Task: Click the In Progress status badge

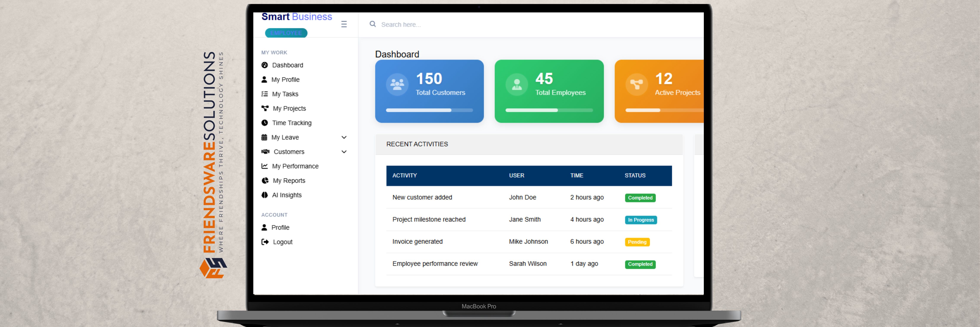Action: point(641,220)
